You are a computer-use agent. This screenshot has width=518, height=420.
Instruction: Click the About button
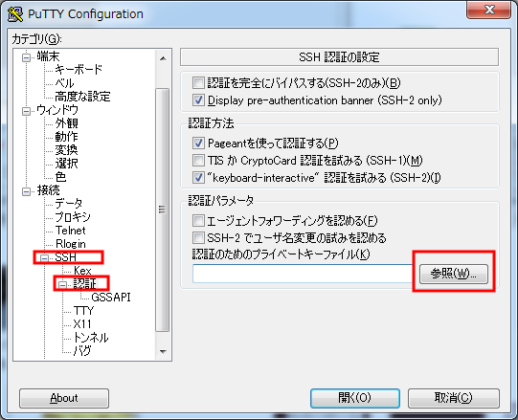click(64, 398)
